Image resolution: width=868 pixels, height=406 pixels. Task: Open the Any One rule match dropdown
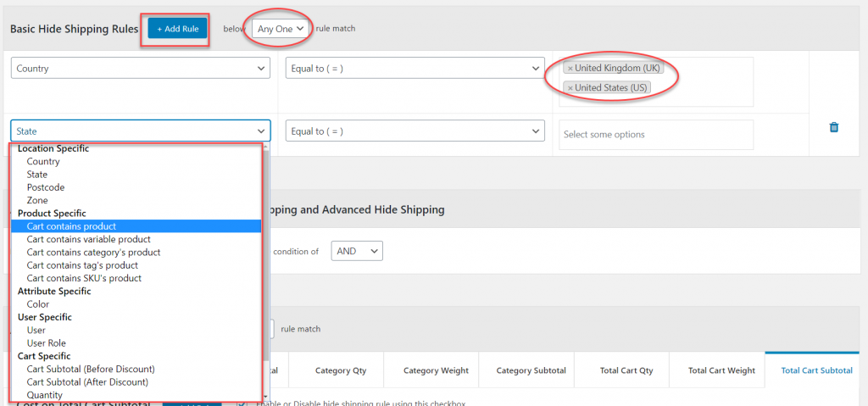pyautogui.click(x=280, y=29)
